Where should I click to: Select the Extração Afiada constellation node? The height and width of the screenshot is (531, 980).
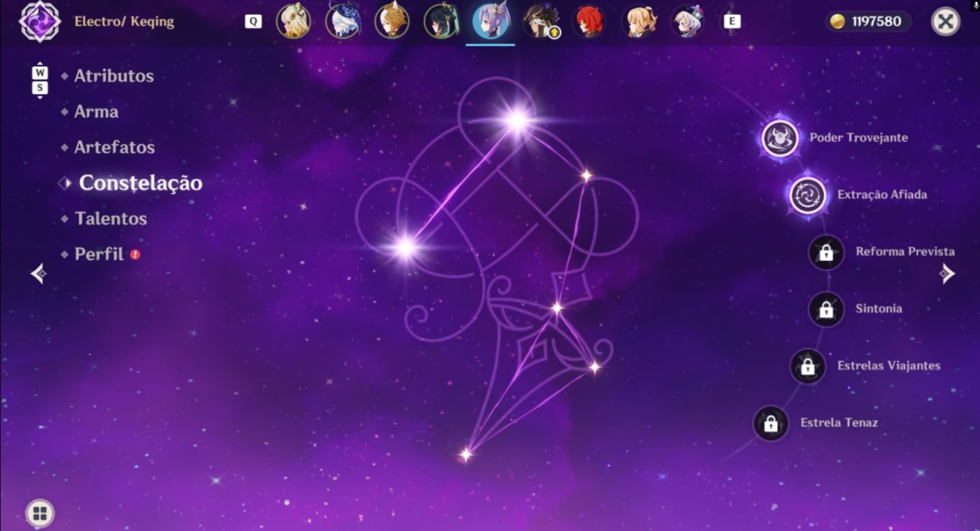[x=808, y=195]
